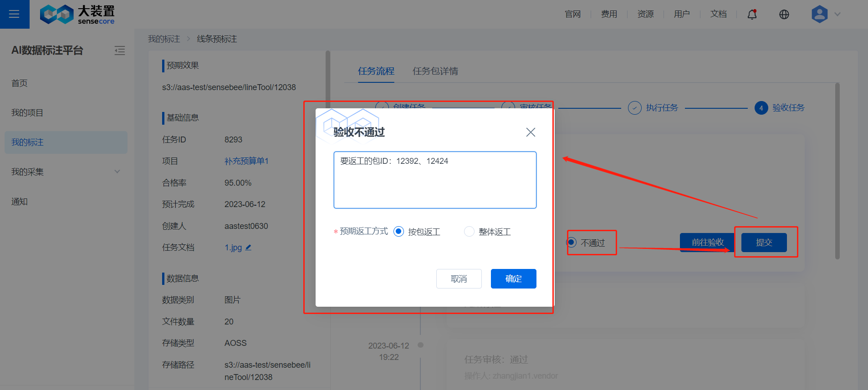868x390 pixels.
Task: Switch to the 任务包详情 tab
Action: click(x=435, y=71)
